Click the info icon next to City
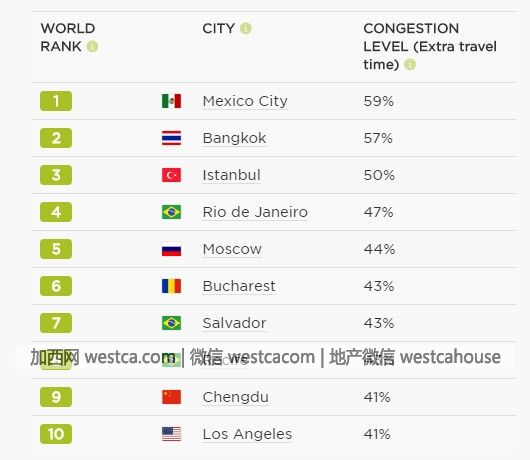The width and height of the screenshot is (530, 460). pos(246,28)
